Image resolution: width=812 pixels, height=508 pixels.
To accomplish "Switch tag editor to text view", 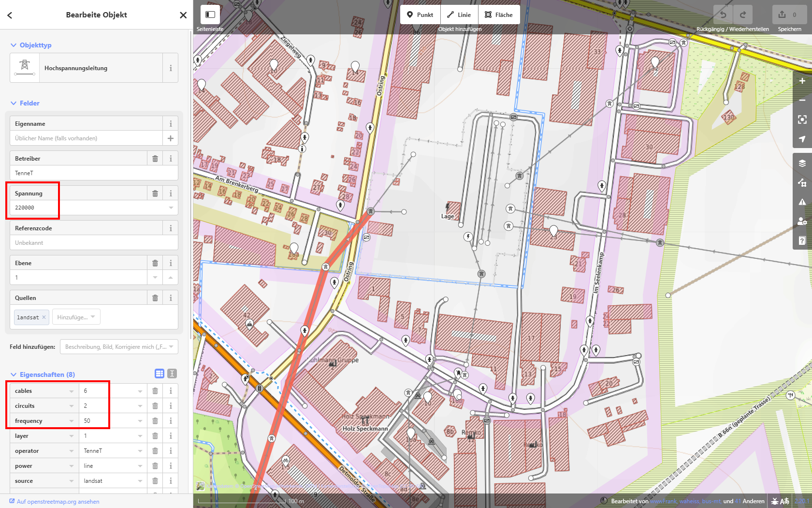I will pos(172,374).
